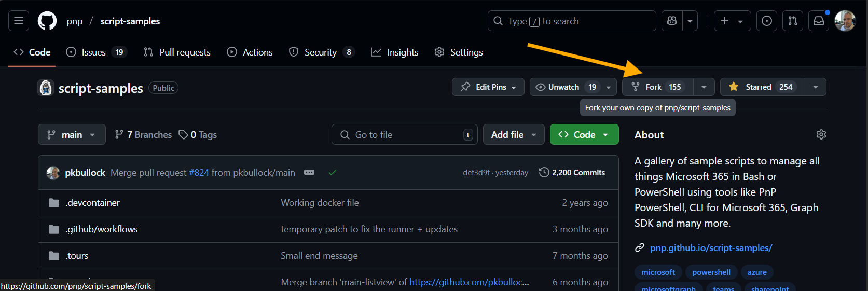Image resolution: width=868 pixels, height=291 pixels.
Task: Click the azure topic tag
Action: pos(757,272)
